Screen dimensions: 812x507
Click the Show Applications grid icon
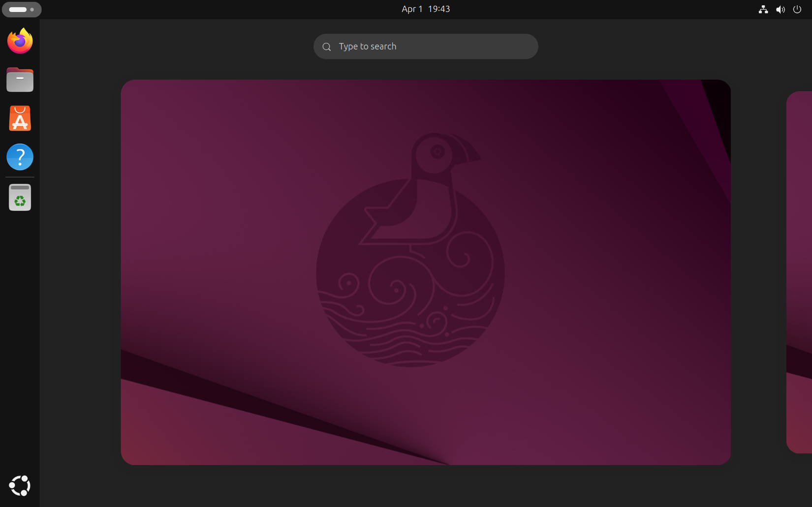20,486
